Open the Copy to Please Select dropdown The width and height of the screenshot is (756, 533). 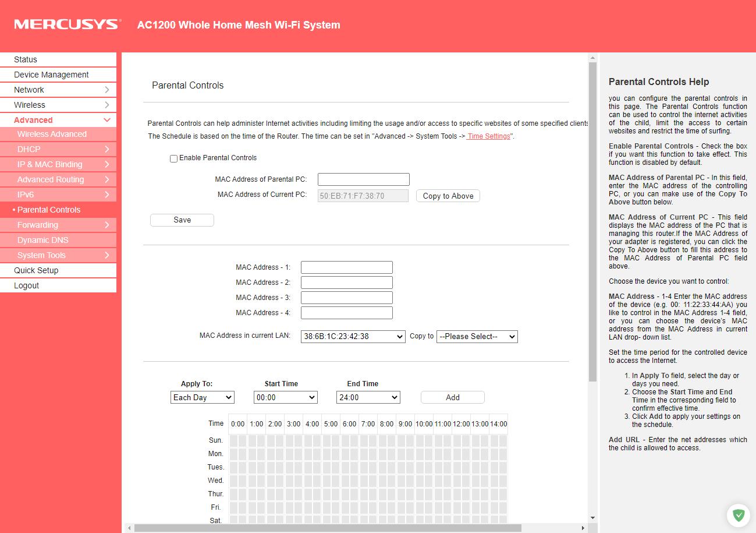477,337
